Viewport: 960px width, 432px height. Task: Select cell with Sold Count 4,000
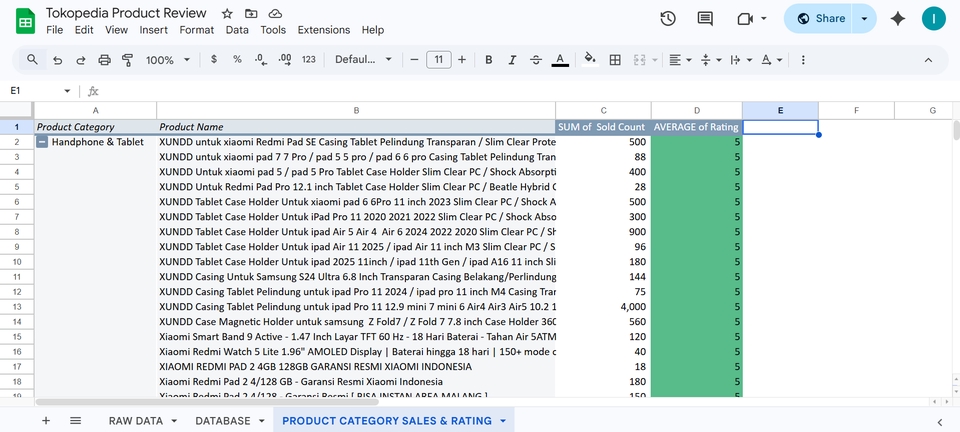click(x=604, y=307)
